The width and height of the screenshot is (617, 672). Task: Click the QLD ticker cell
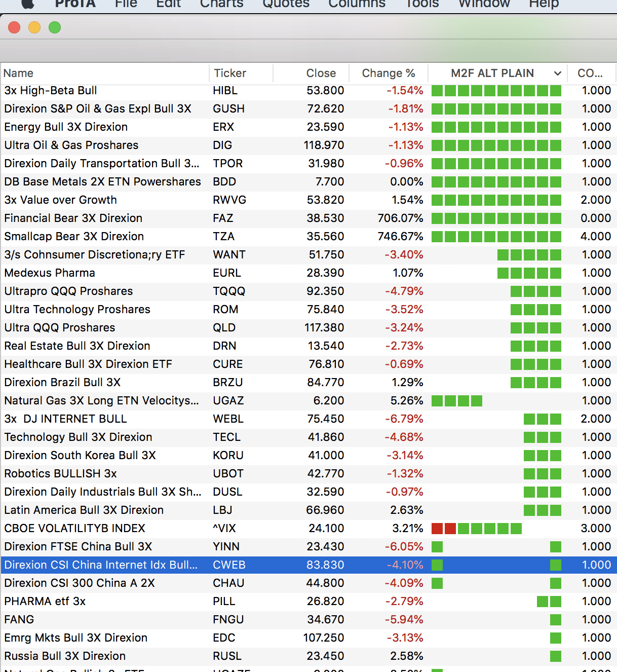[224, 327]
